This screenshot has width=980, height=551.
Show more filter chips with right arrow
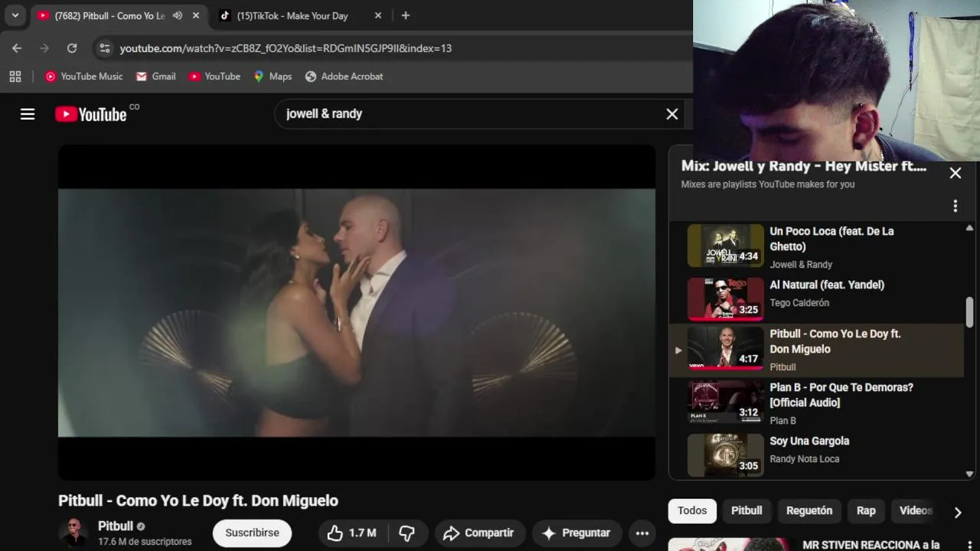(957, 512)
